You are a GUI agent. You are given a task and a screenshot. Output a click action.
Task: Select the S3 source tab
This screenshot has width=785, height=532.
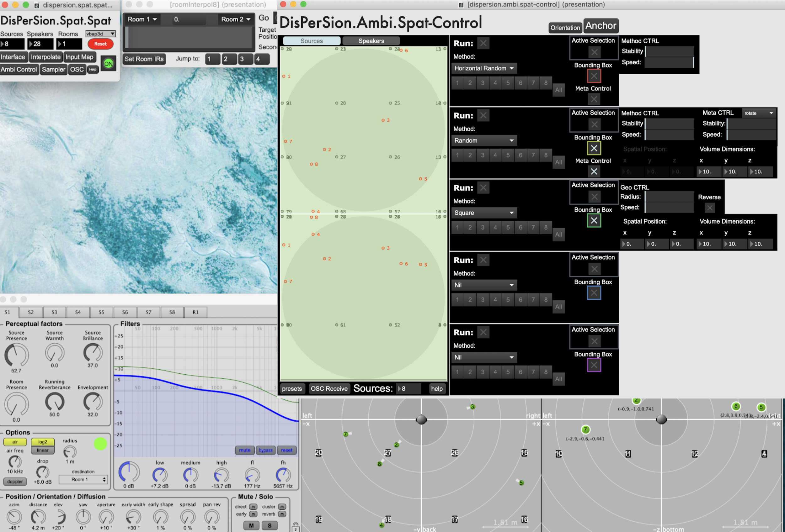54,312
